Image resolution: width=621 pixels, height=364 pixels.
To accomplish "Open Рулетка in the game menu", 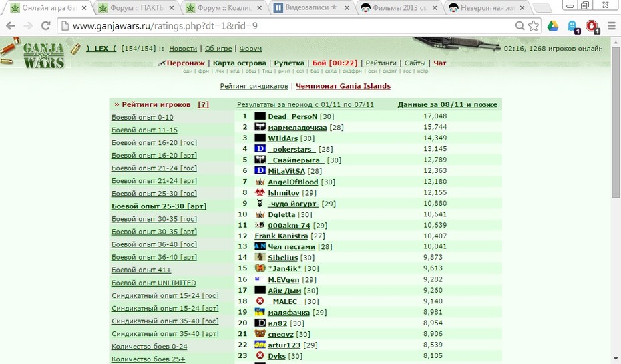I will point(289,63).
